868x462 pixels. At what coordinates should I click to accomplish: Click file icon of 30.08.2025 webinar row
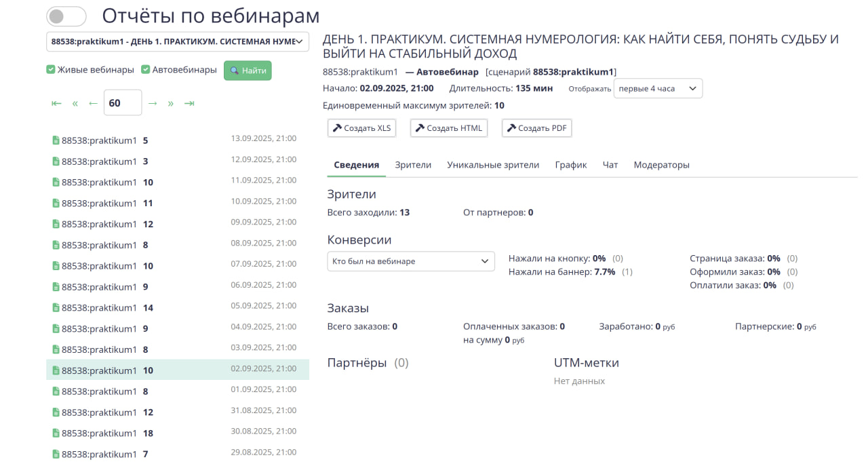(x=56, y=434)
